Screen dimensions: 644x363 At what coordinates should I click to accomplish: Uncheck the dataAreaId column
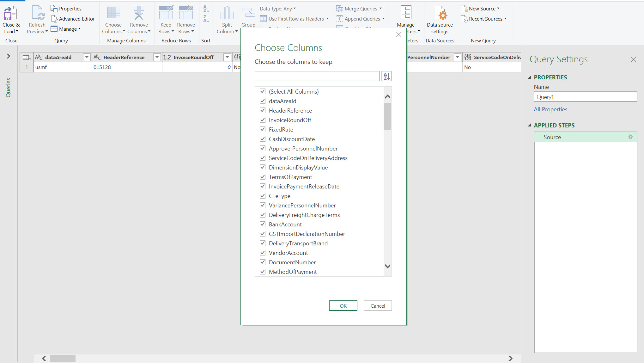(x=262, y=101)
